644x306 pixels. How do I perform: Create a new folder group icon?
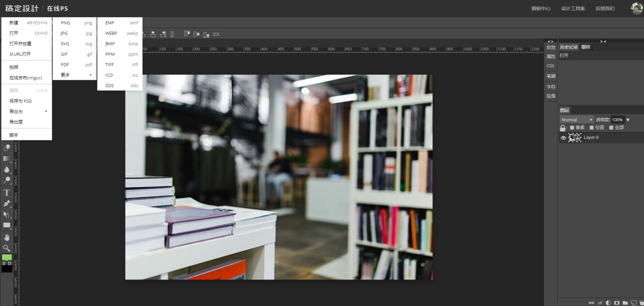(x=625, y=302)
